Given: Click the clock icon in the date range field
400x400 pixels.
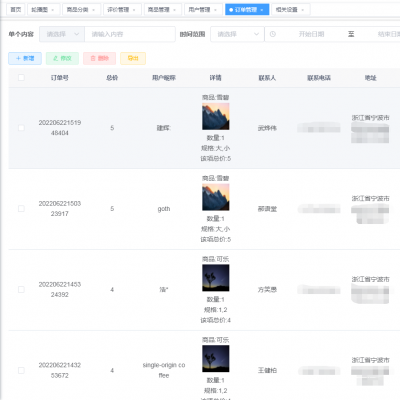Looking at the screenshot, I should [x=273, y=34].
